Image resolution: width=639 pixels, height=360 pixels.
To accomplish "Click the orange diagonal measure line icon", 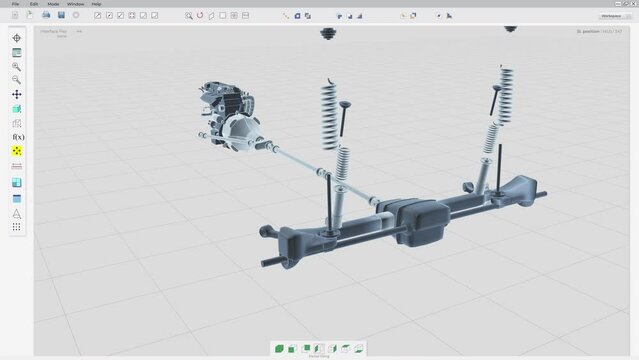I will tap(286, 16).
